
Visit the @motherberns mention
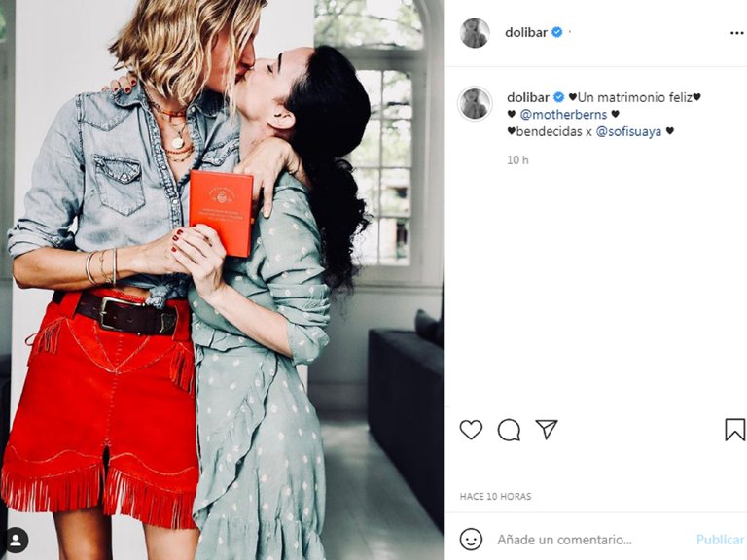pyautogui.click(x=563, y=115)
